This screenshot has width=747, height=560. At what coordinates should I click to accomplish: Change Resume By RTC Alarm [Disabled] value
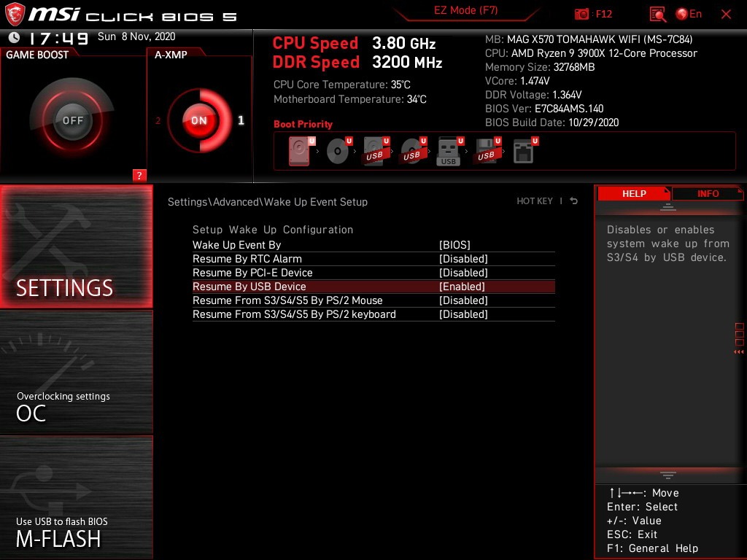point(463,259)
